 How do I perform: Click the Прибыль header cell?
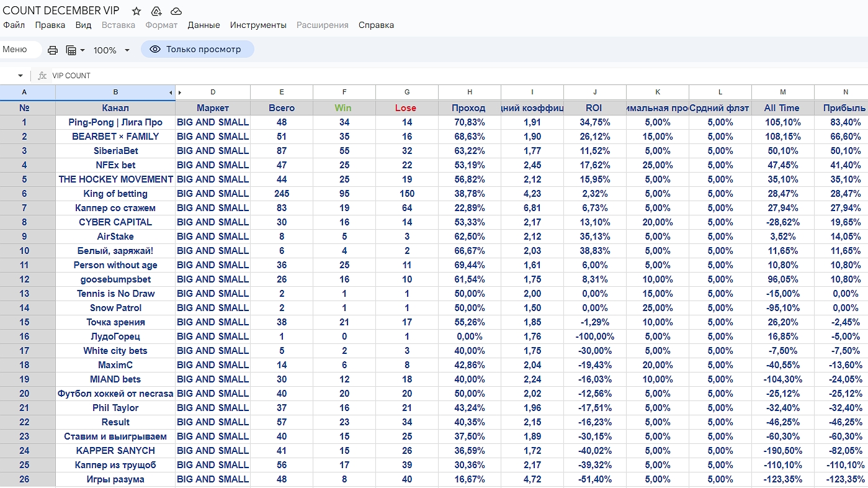[x=841, y=108]
